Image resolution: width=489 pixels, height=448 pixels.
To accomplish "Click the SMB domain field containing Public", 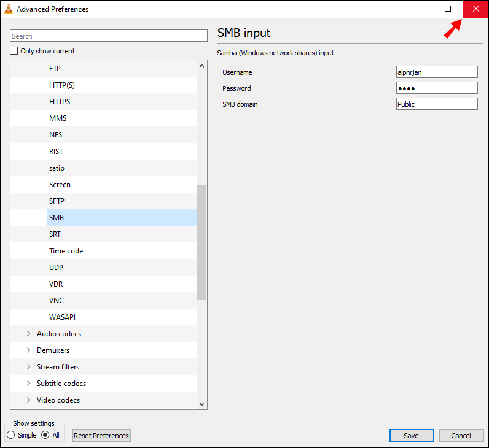I will [x=437, y=104].
